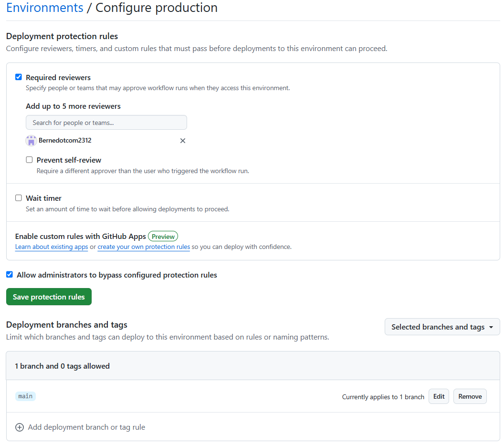This screenshot has width=504, height=444.
Task: Toggle Allow administrators to bypass protection rules
Action: pyautogui.click(x=10, y=274)
